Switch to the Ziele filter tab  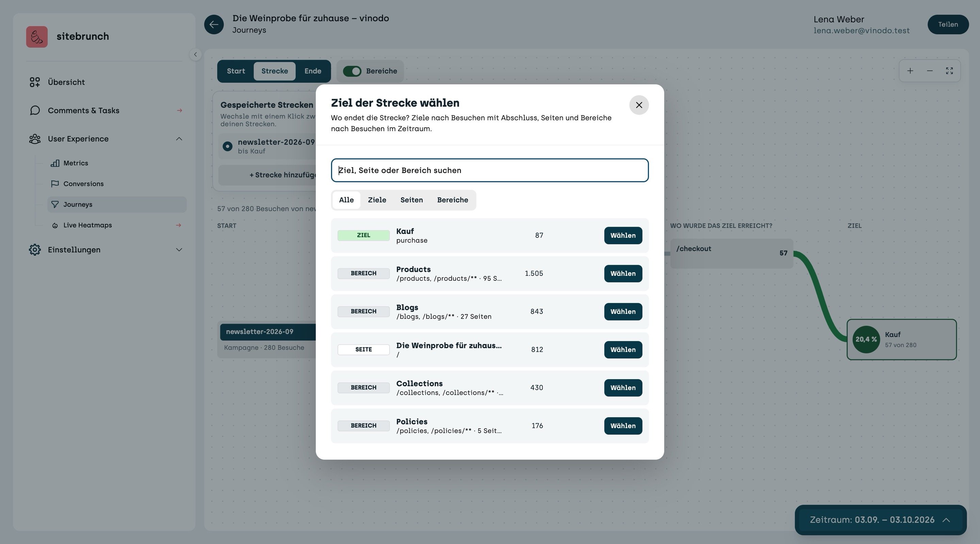377,200
